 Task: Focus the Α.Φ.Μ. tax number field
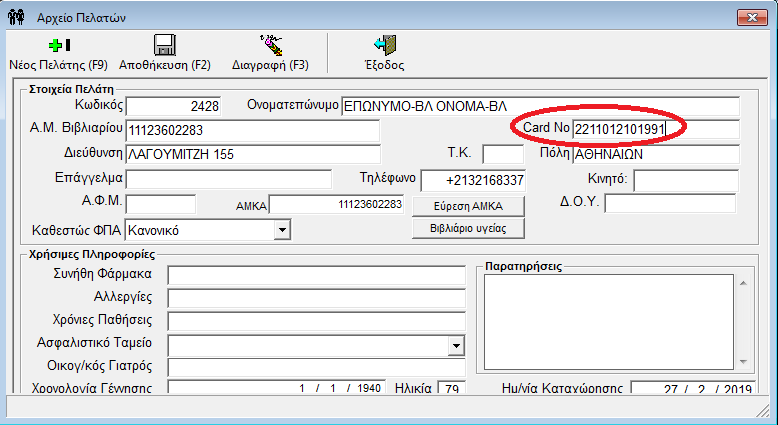click(161, 204)
